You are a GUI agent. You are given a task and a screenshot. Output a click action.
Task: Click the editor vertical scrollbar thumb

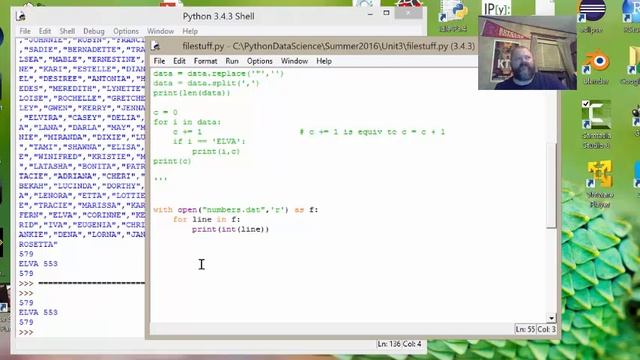[551, 186]
